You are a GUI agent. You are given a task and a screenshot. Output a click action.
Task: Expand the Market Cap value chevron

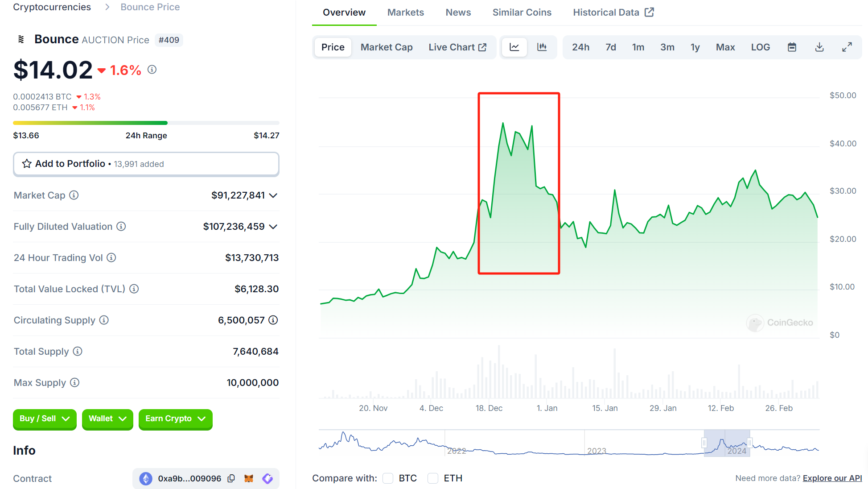(x=273, y=195)
